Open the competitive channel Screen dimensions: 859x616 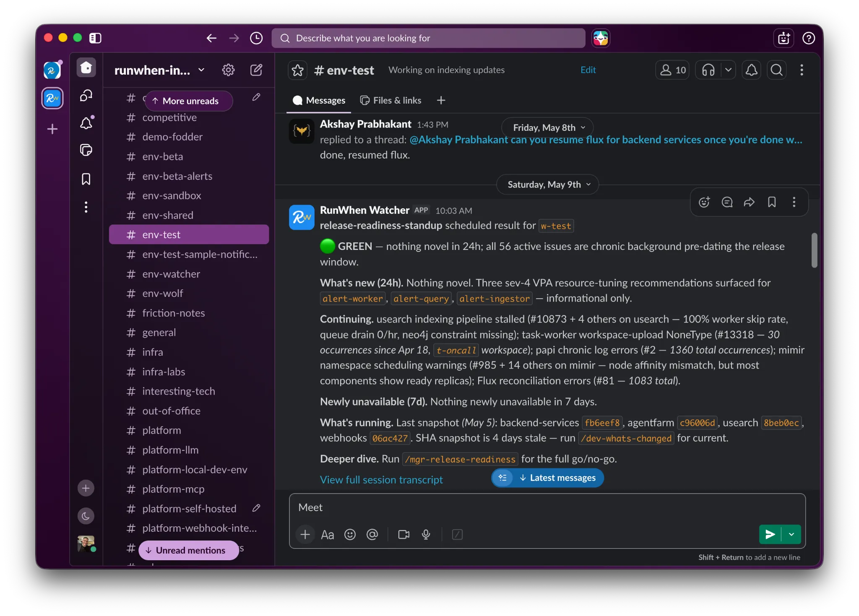189,117
